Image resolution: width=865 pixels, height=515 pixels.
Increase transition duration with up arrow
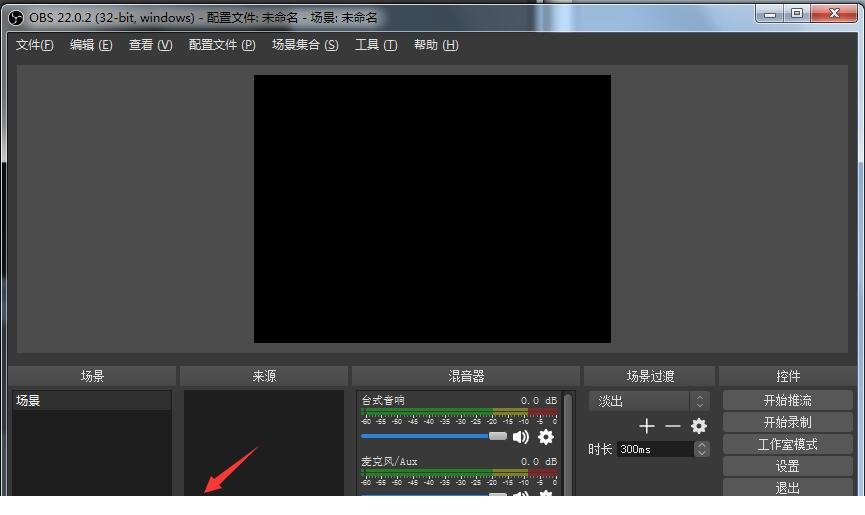[702, 445]
